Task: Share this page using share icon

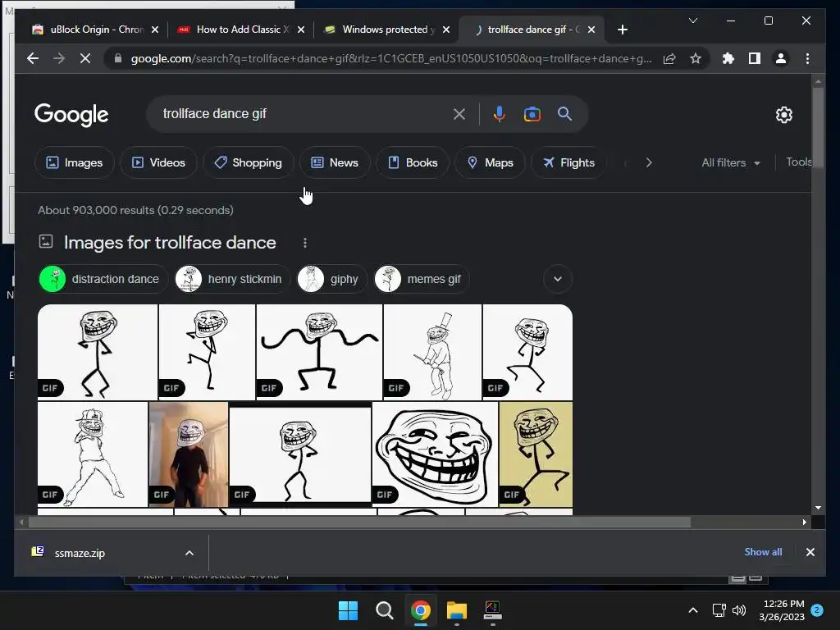Action: [x=669, y=58]
